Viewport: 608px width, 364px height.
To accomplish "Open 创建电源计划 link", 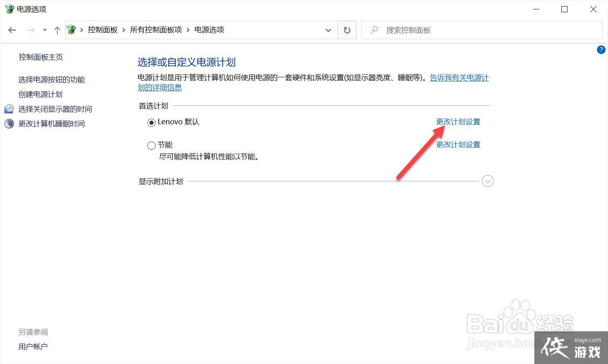I will pos(41,94).
